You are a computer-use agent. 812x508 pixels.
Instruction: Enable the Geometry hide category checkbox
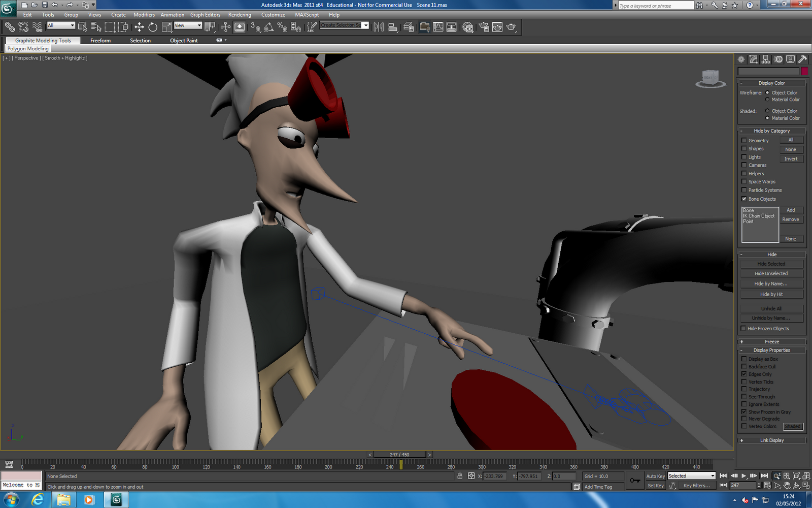pos(744,140)
